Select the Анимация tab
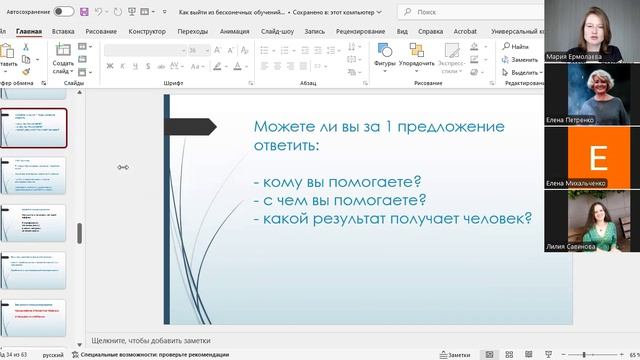Image resolution: width=640 pixels, height=360 pixels. coord(234,31)
